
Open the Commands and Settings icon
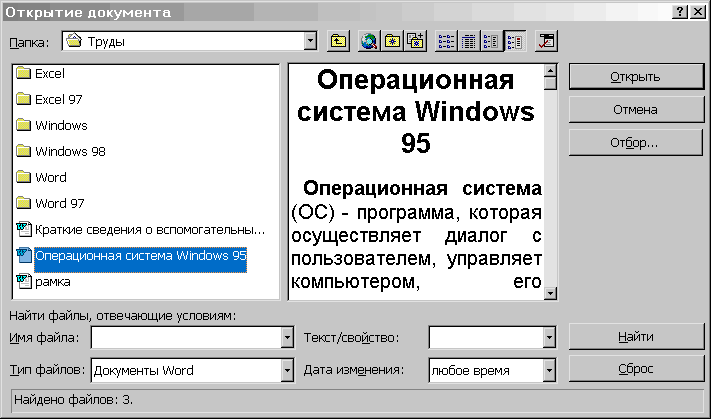(546, 42)
